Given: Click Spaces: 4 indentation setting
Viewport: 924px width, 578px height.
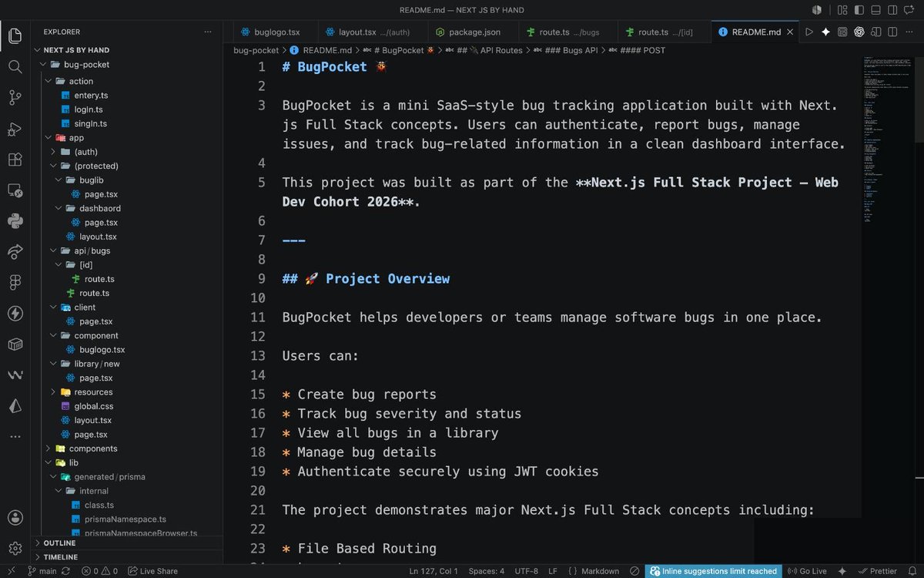Looking at the screenshot, I should pos(487,571).
